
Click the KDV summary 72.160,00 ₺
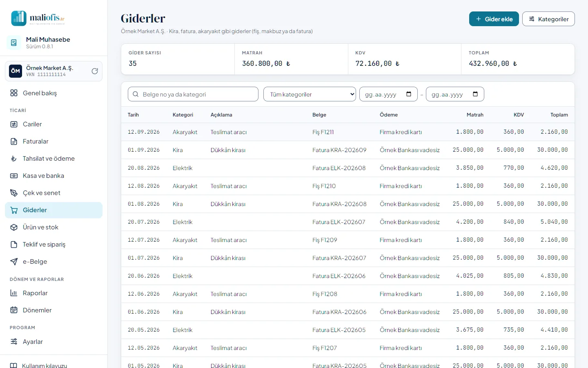[x=377, y=63]
